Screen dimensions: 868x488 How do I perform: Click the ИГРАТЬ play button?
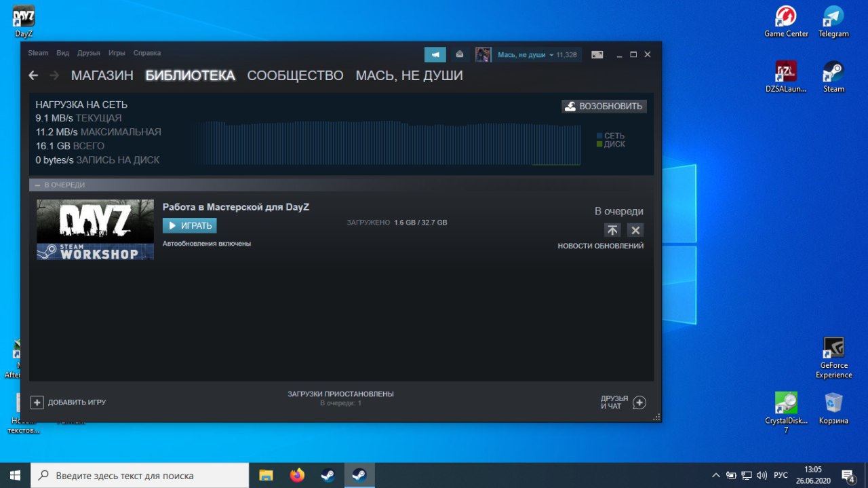click(190, 225)
